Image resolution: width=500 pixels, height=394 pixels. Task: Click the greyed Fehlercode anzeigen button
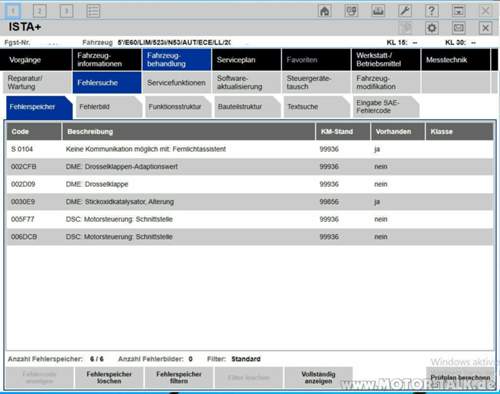pos(39,377)
